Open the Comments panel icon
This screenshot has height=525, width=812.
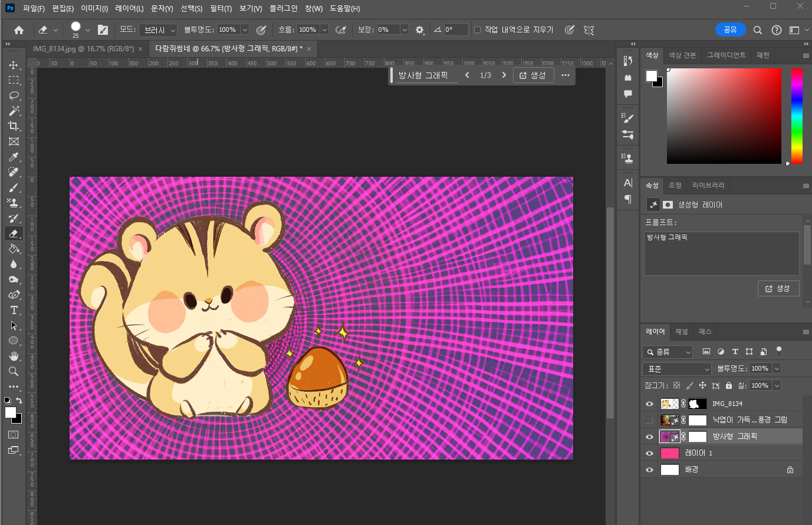click(x=628, y=94)
